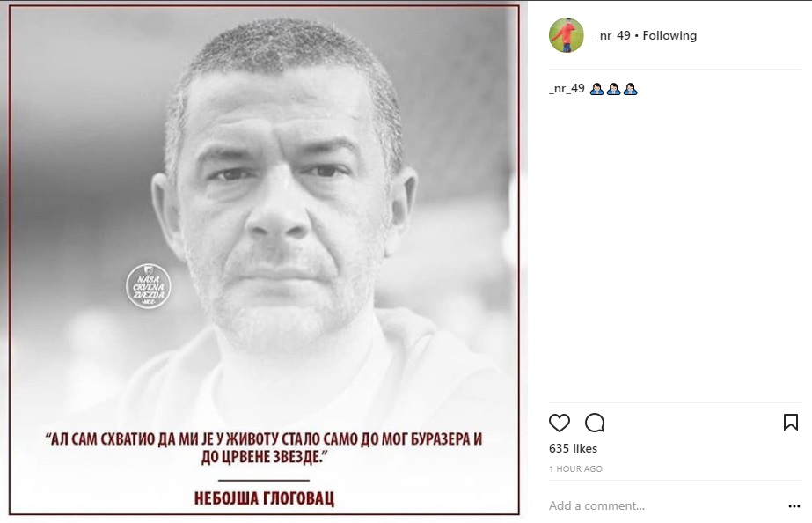Viewport: 812px width, 523px height.
Task: Open _nr_49 username in the caption
Action: coord(567,89)
